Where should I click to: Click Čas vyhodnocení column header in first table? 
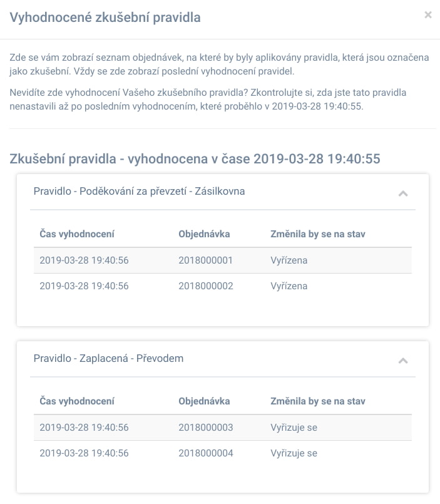[77, 234]
